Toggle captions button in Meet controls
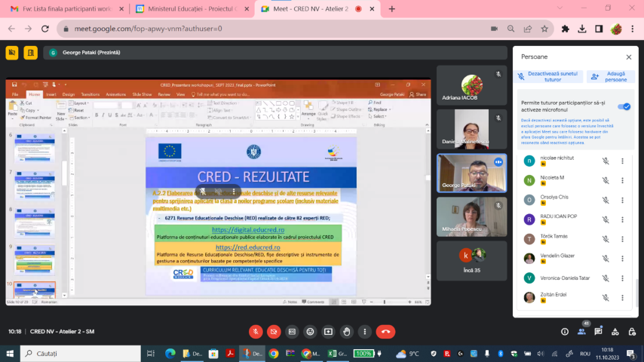Screen dimensions: 644x362 (x=292, y=331)
